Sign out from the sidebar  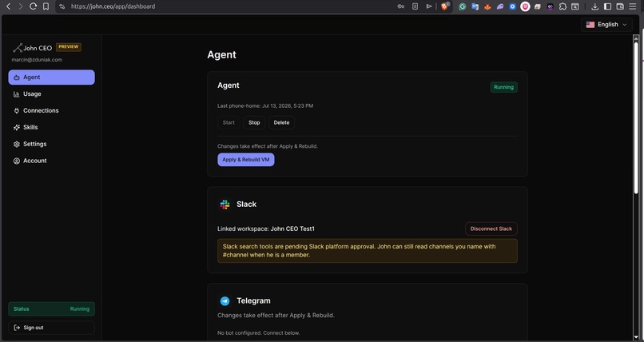51,328
